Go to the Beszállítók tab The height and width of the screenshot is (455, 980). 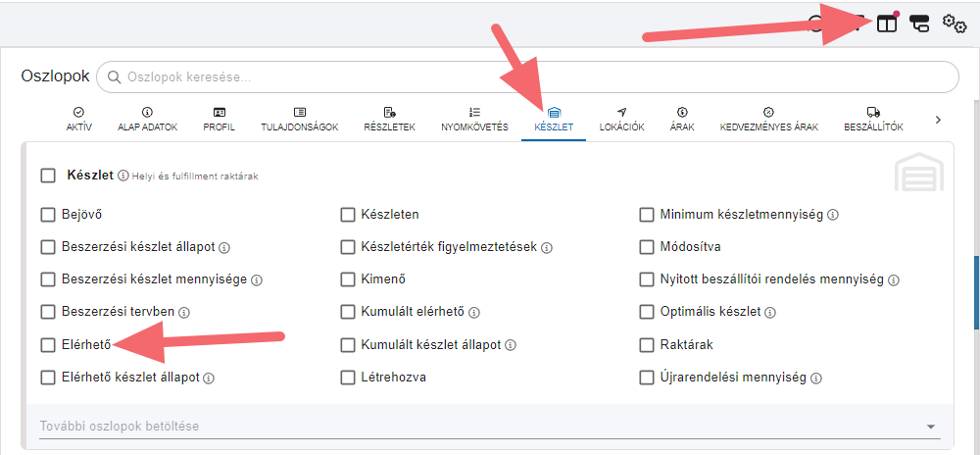pyautogui.click(x=872, y=119)
